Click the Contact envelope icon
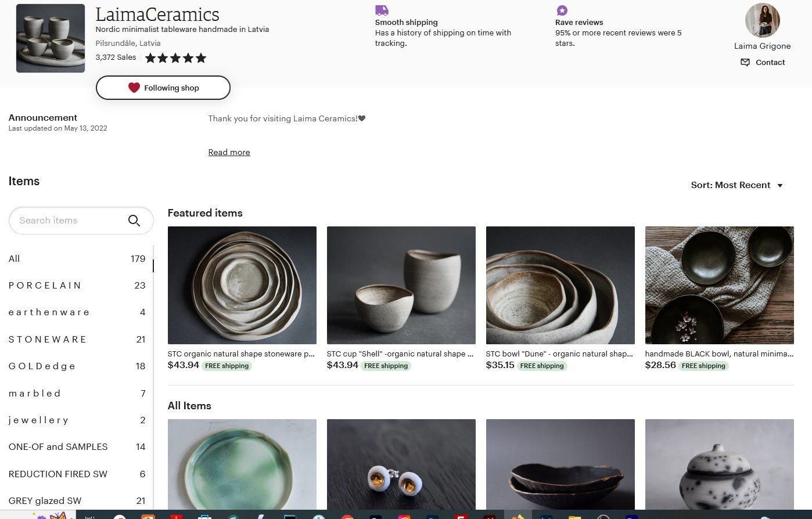 pos(745,62)
